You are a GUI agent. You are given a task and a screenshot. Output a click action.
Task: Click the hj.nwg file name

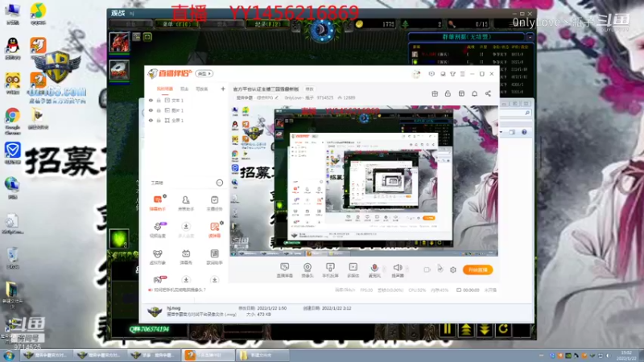[x=173, y=308]
